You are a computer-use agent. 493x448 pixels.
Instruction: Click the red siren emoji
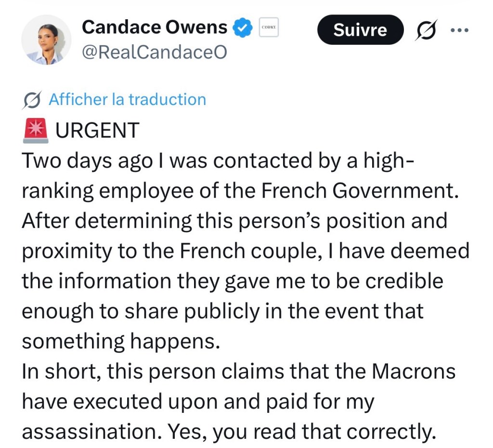35,130
